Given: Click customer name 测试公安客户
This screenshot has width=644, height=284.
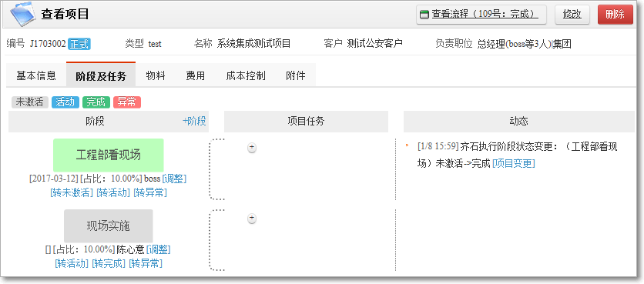Looking at the screenshot, I should tap(374, 44).
